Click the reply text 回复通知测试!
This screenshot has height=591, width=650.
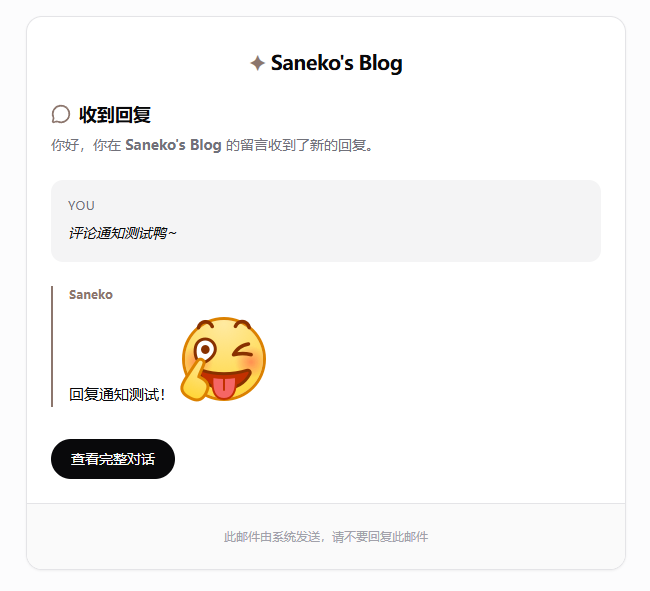pyautogui.click(x=117, y=394)
